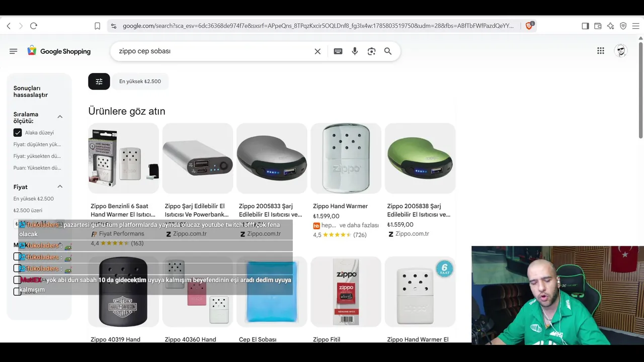The width and height of the screenshot is (644, 362).
Task: Clear the search box text
Action: pyautogui.click(x=317, y=51)
